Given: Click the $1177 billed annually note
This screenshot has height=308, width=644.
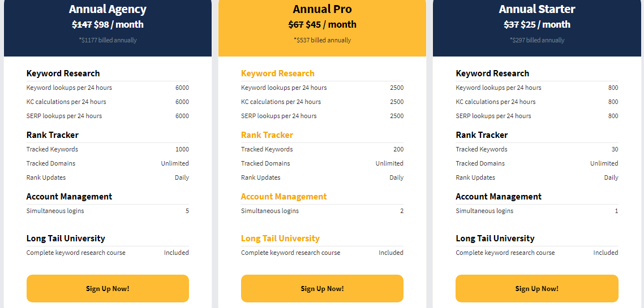Looking at the screenshot, I should (x=108, y=40).
